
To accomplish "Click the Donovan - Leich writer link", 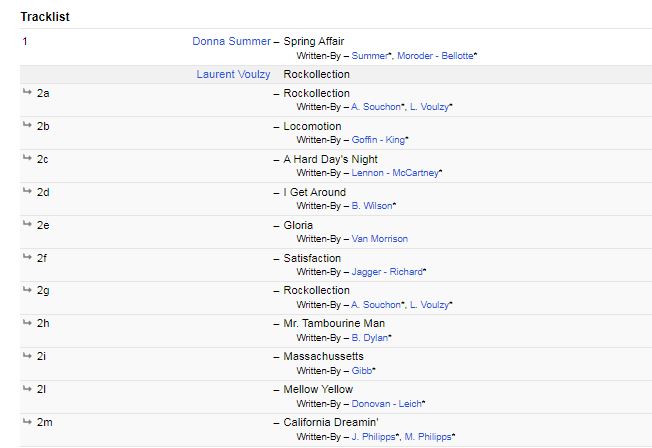I will (x=386, y=404).
